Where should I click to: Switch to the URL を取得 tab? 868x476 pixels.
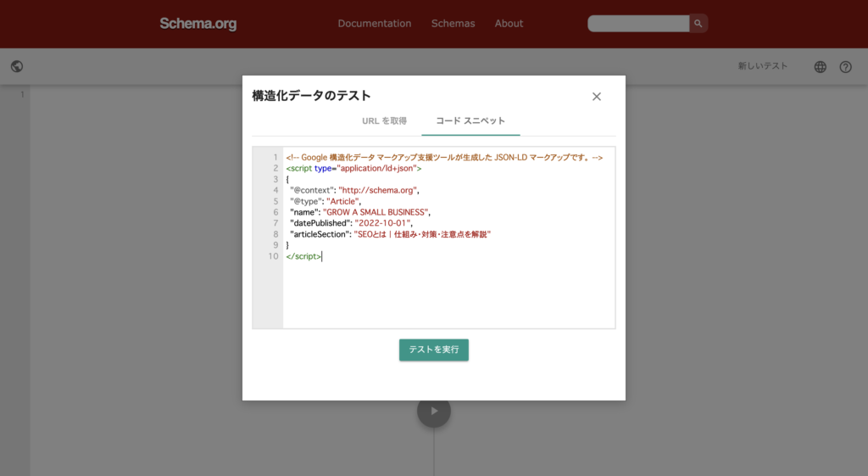384,121
